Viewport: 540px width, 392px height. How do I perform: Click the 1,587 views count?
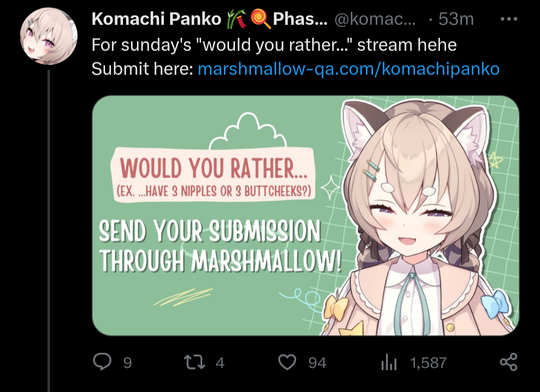428,363
